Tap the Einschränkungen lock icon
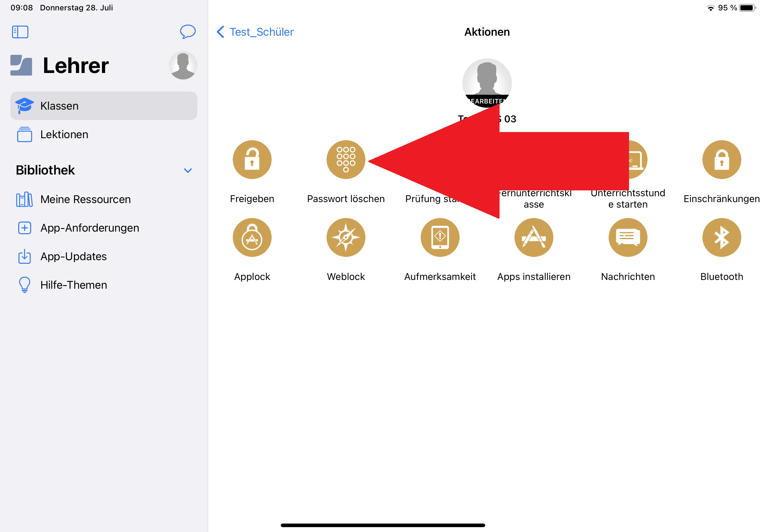The height and width of the screenshot is (532, 766). [722, 160]
